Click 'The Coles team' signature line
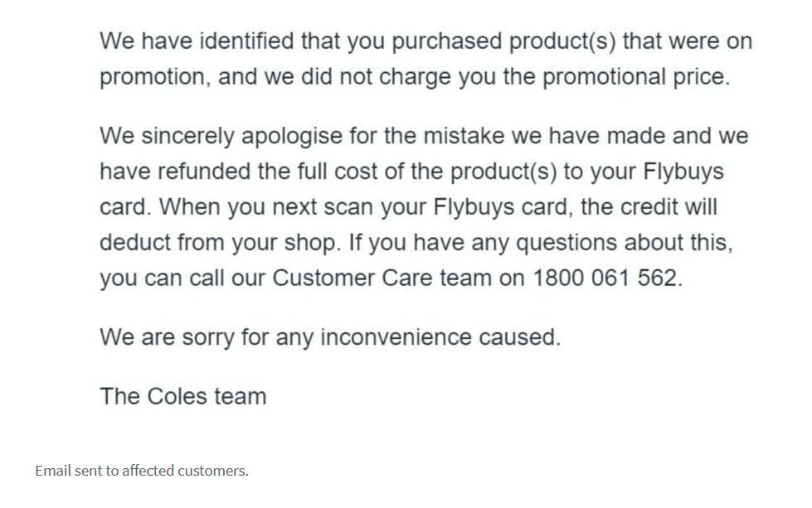 click(182, 396)
